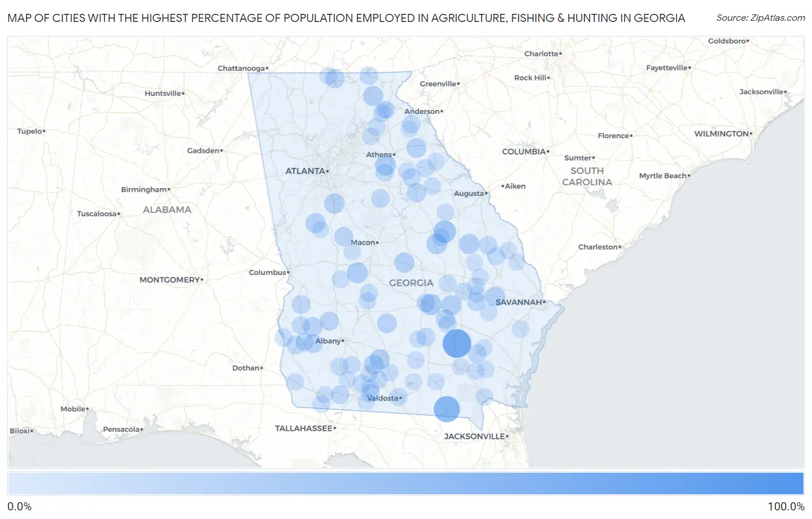Click the Tupelo label
Viewport: 812px width, 519px height.
click(29, 131)
